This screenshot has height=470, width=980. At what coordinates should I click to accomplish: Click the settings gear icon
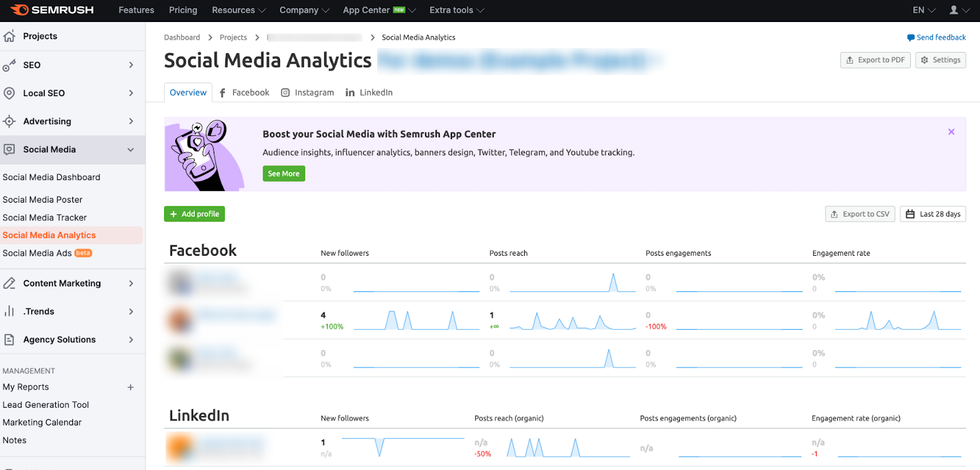click(x=924, y=60)
